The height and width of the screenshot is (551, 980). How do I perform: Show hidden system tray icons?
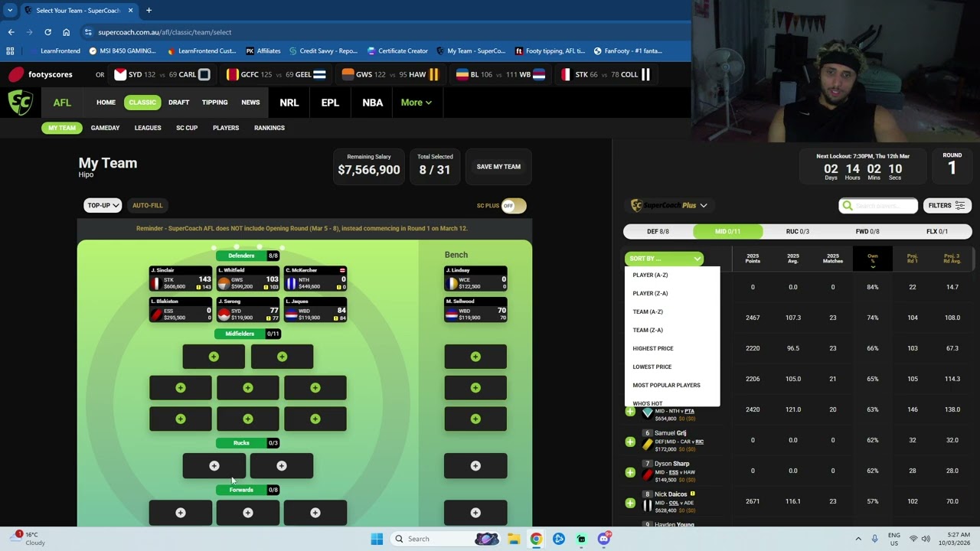click(x=858, y=539)
